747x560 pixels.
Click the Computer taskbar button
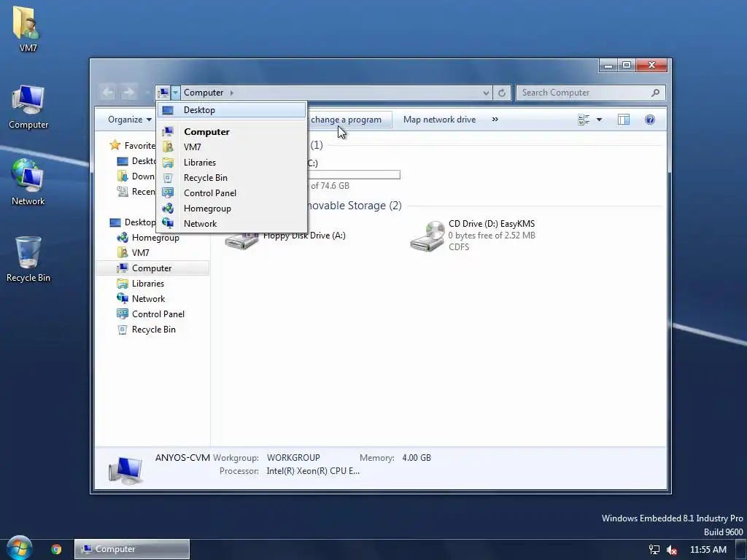tap(132, 549)
